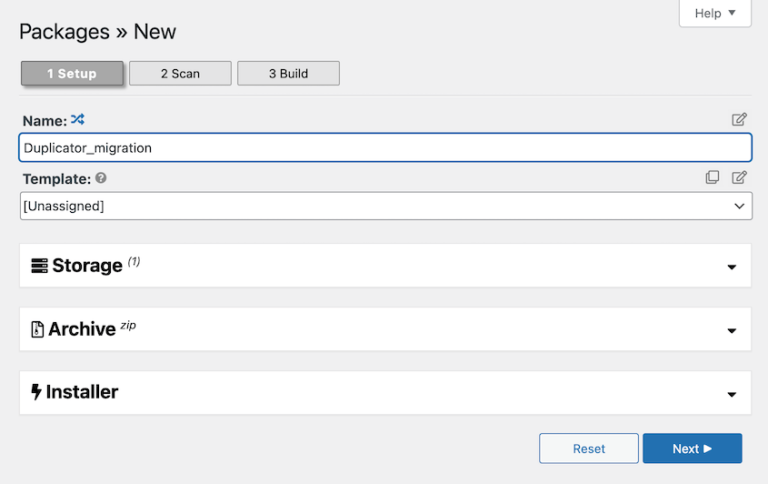Click the notes edit icon on Name row

point(739,120)
